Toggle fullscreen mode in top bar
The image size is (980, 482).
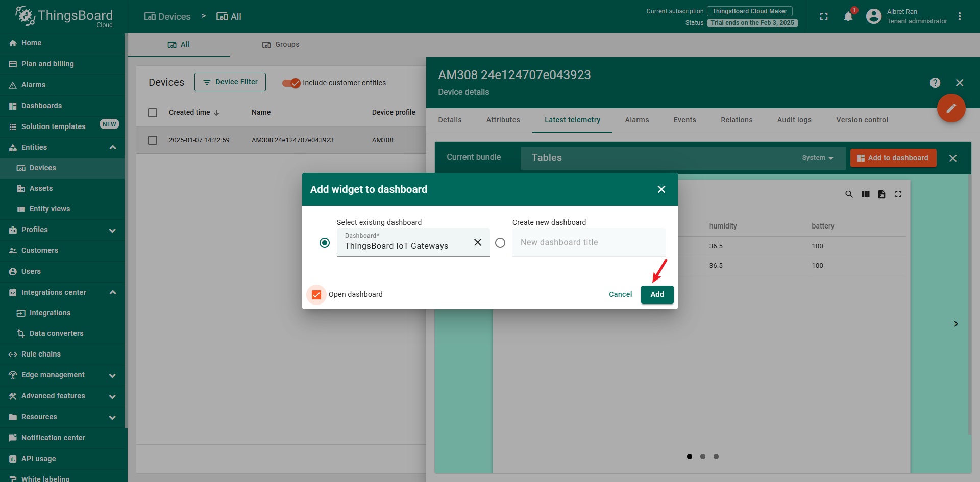click(824, 16)
